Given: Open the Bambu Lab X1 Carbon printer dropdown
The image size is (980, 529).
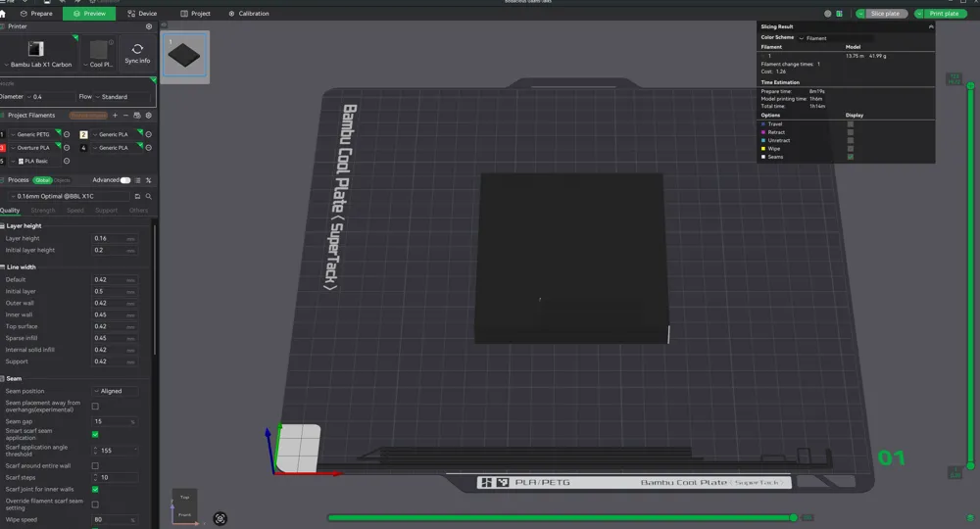Looking at the screenshot, I should [x=37, y=65].
